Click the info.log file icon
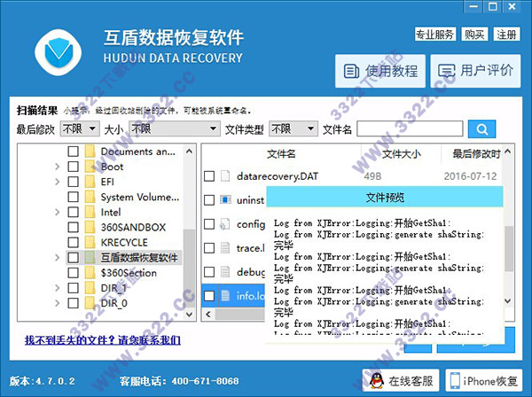This screenshot has height=397, width=532. pyautogui.click(x=225, y=296)
